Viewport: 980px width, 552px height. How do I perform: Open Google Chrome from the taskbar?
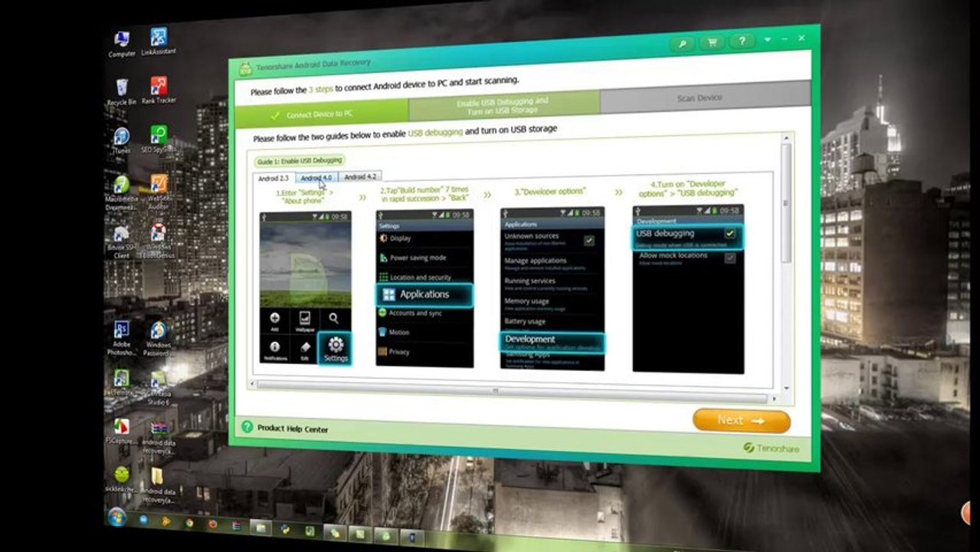coord(188,523)
